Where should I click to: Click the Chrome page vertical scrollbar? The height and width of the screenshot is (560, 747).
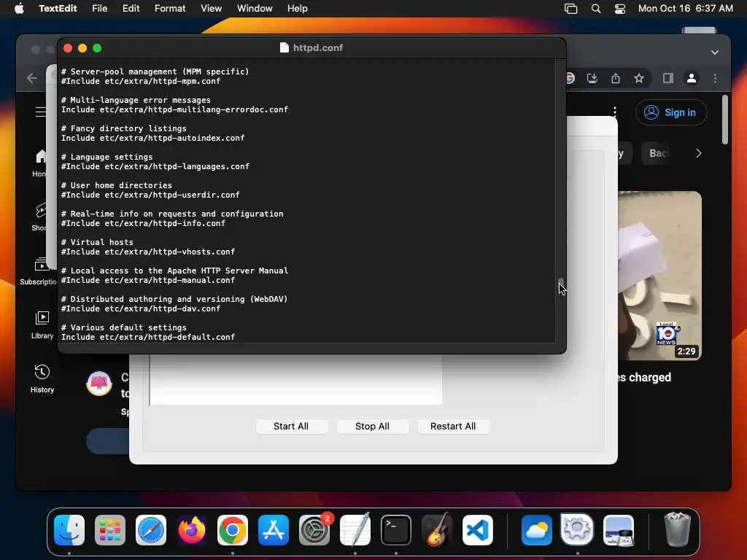tap(724, 120)
